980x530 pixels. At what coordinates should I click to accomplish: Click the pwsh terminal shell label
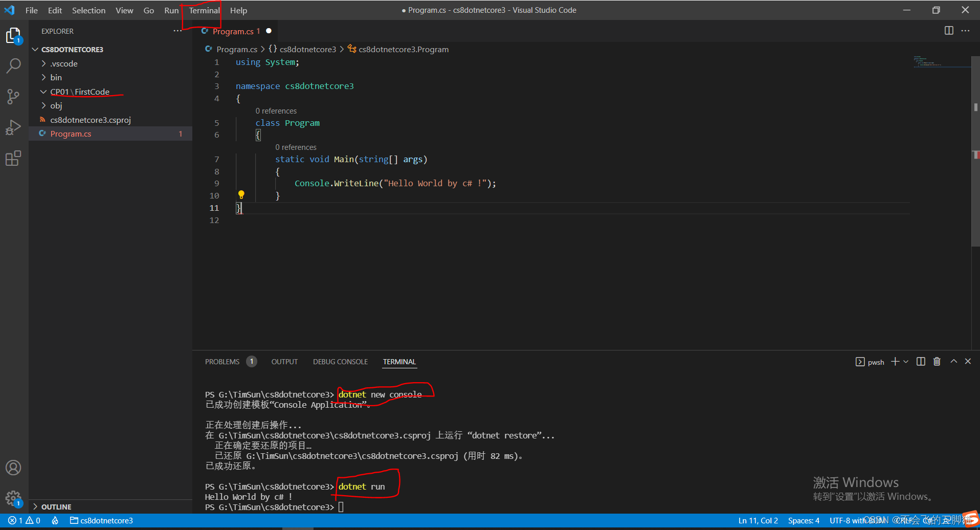[870, 362]
